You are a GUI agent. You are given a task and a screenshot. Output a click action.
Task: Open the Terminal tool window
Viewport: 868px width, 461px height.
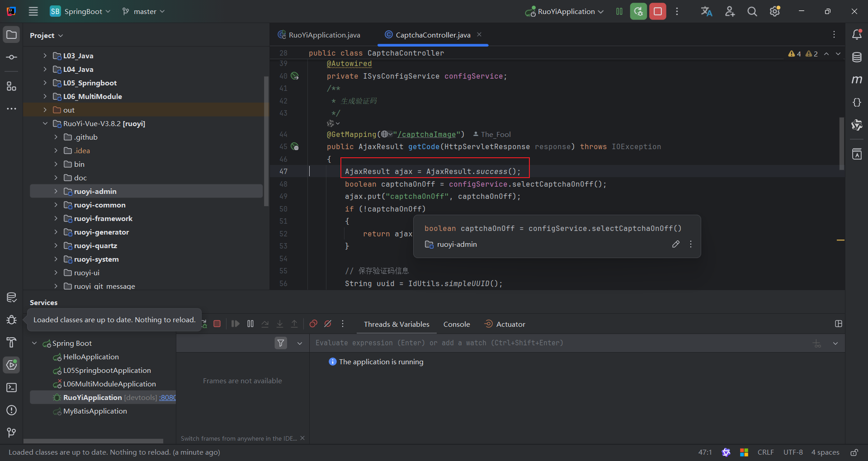12,388
